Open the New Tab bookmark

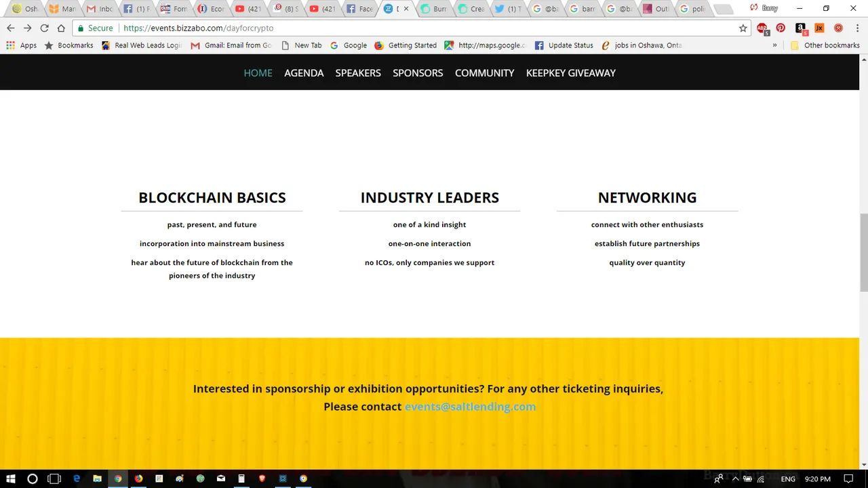point(301,45)
